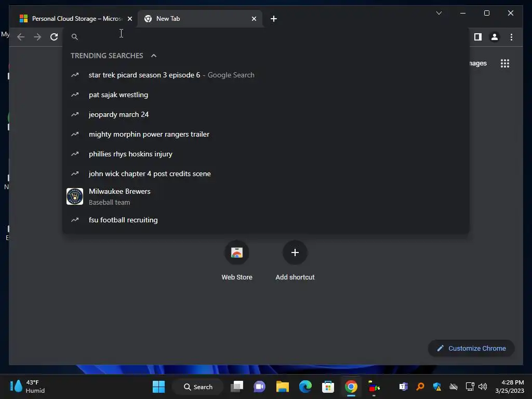Open volume control in system tray

(x=483, y=387)
